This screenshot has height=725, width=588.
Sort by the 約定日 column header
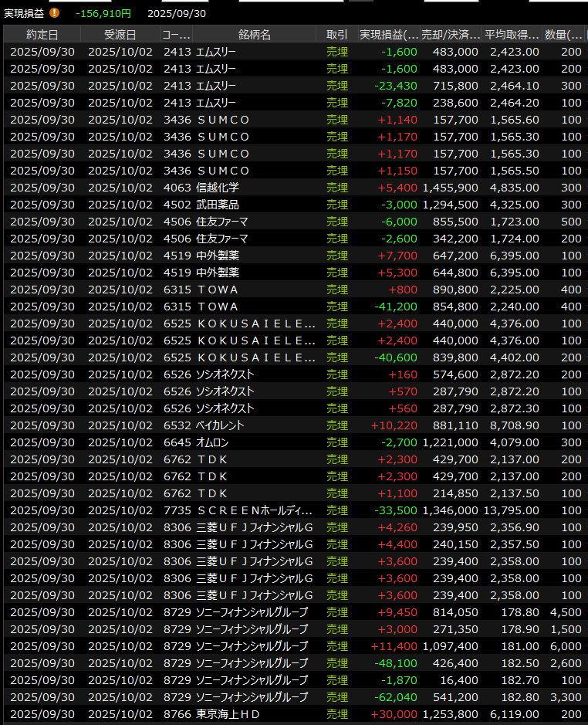(x=42, y=35)
